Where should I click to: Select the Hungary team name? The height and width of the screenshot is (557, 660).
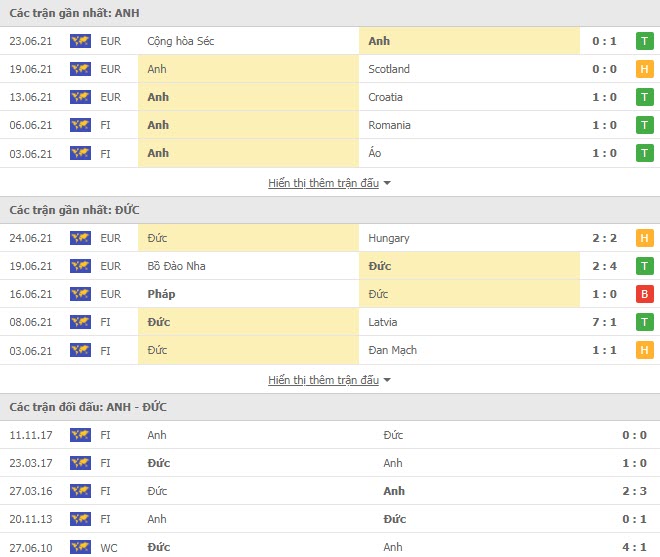tap(389, 238)
